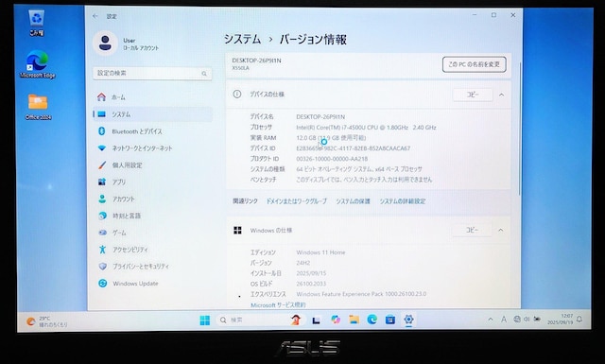This screenshot has width=605, height=364.
Task: Focus the 設定の検索 search field
Action: [x=152, y=74]
